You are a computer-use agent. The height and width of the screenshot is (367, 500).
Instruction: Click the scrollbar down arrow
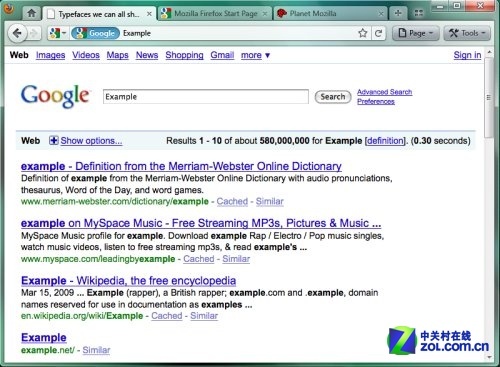(489, 357)
